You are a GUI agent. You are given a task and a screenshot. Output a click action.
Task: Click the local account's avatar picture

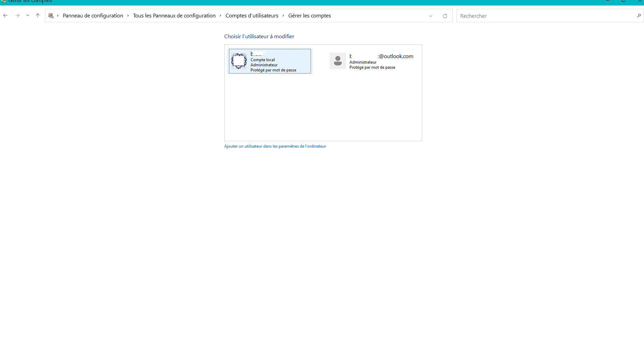(239, 61)
